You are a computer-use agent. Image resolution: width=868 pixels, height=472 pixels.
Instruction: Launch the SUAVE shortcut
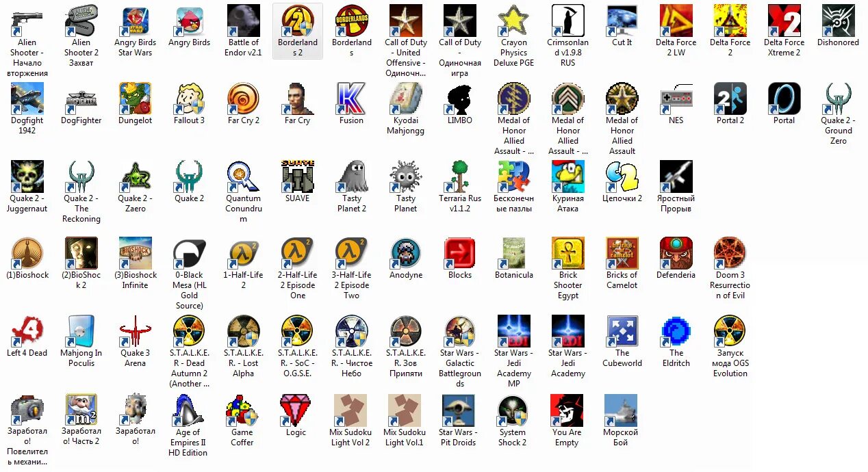298,176
